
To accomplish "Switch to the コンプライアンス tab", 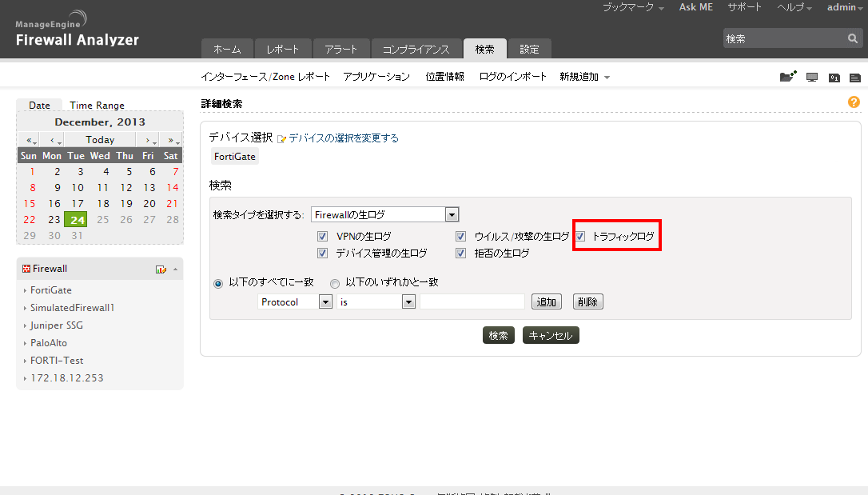I will [416, 49].
